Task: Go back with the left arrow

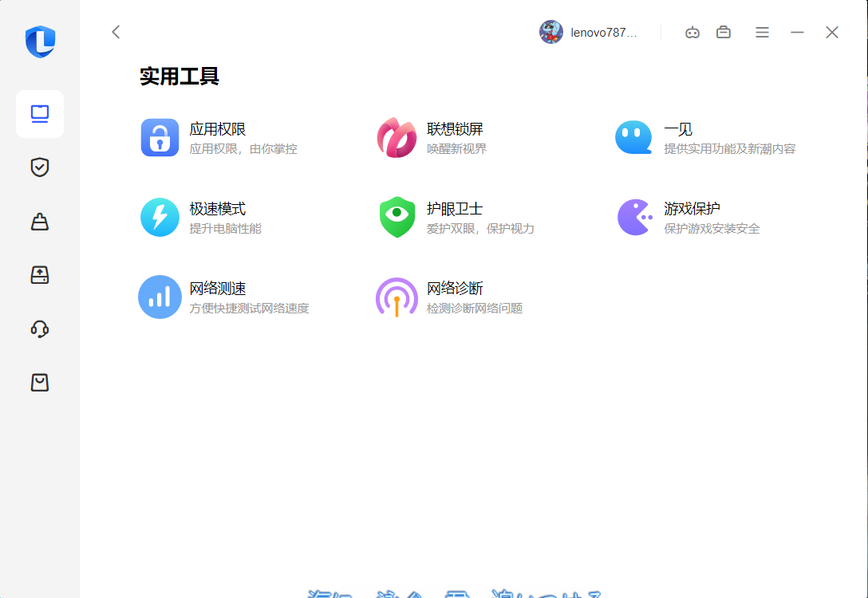Action: point(116,32)
